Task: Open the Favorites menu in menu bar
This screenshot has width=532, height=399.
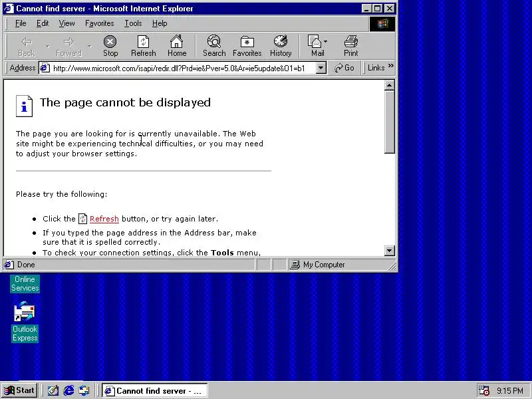Action: 99,23
